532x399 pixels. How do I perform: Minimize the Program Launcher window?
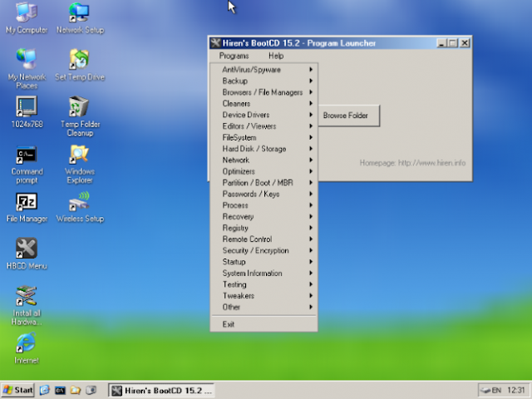point(441,43)
